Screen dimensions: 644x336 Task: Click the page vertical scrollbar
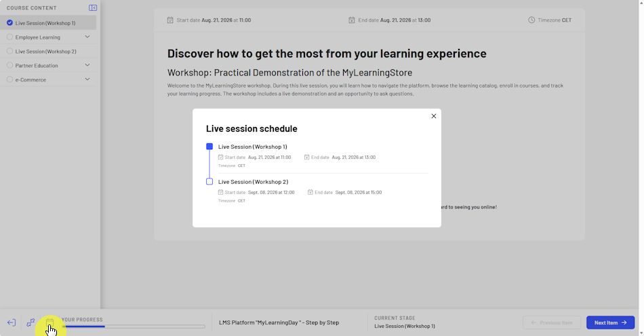641,168
